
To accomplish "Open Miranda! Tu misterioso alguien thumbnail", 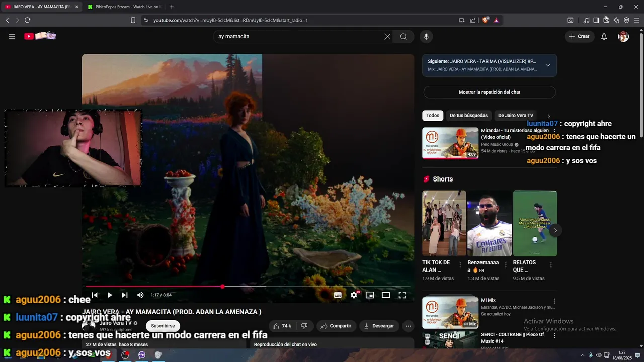I will 450,143.
